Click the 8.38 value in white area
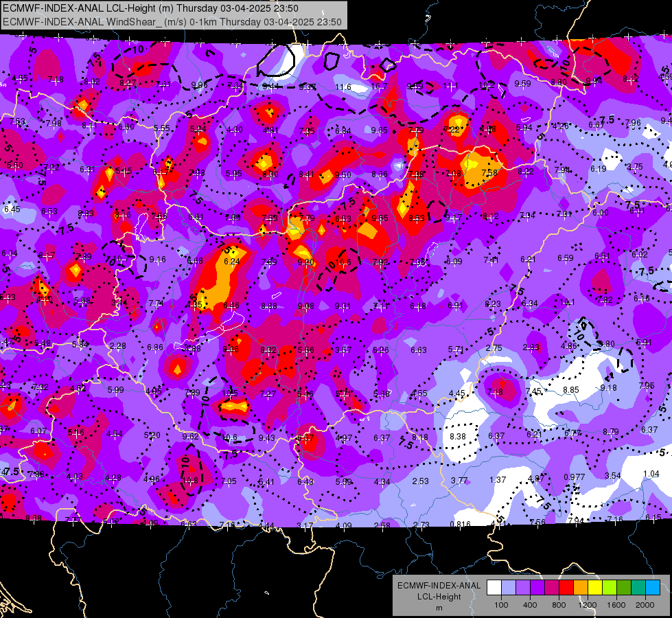 click(458, 437)
